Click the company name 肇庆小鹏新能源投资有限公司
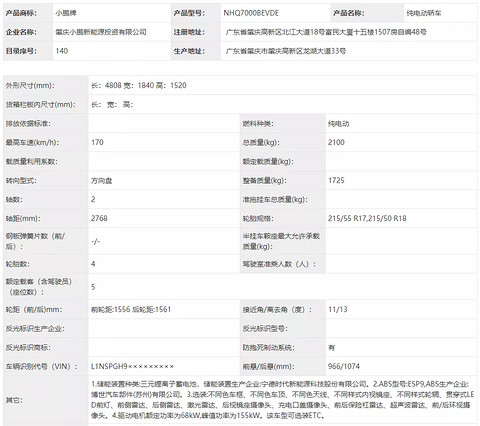This screenshot has height=426, width=480. 101,32
